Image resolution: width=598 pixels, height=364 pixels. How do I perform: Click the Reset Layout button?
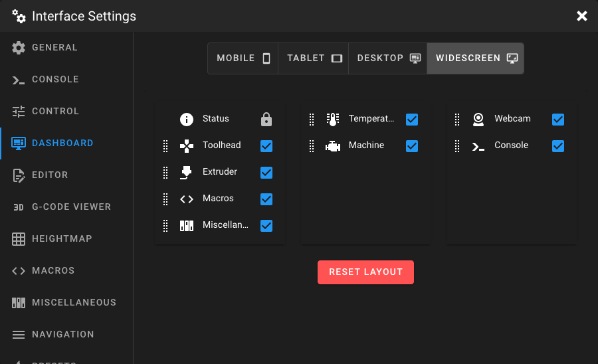tap(365, 272)
